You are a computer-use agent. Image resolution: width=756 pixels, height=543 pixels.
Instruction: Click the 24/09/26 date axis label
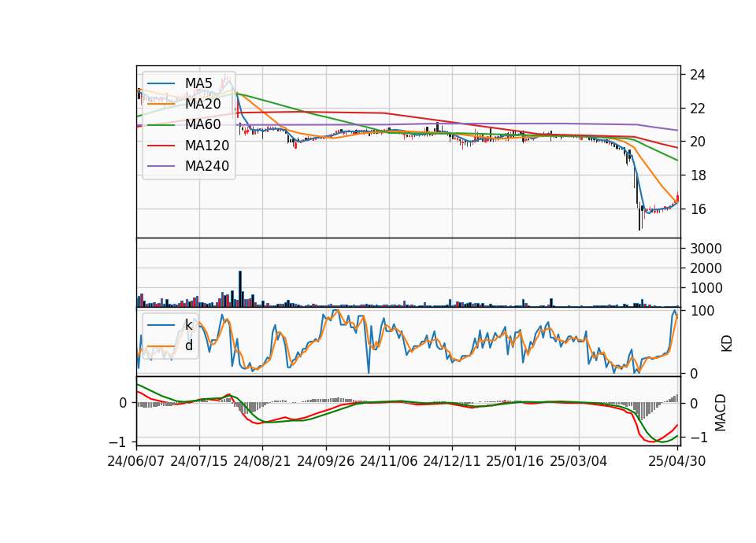(x=325, y=461)
